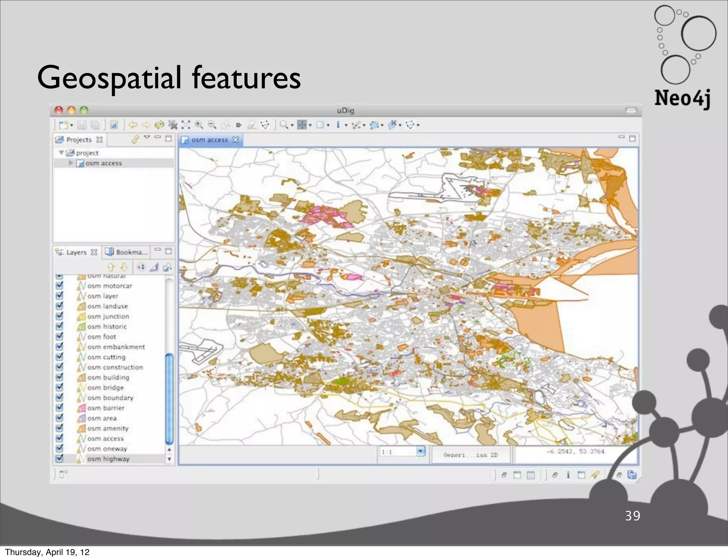Select the Edit geometry pencil tool

356,125
